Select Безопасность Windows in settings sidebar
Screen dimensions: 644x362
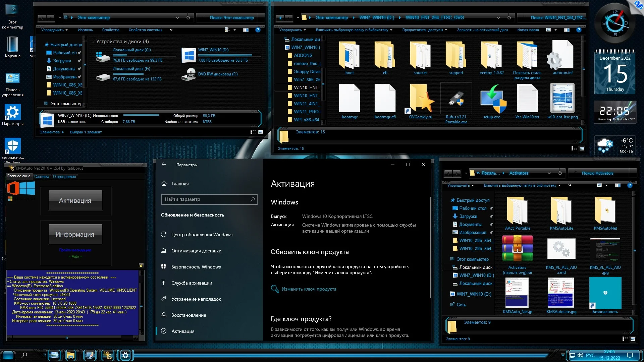coord(196,267)
